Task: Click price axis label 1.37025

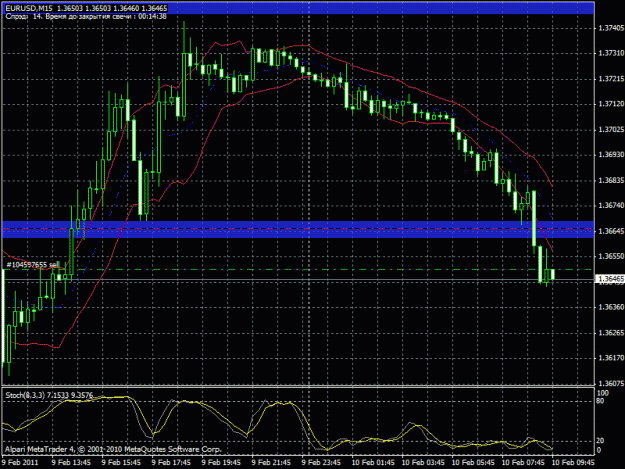Action: click(611, 130)
